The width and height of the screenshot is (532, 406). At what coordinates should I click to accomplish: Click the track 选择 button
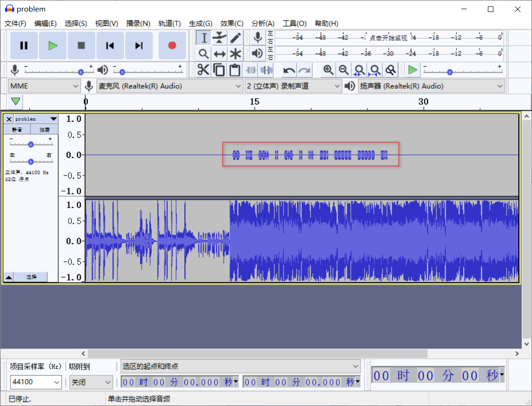click(x=31, y=277)
